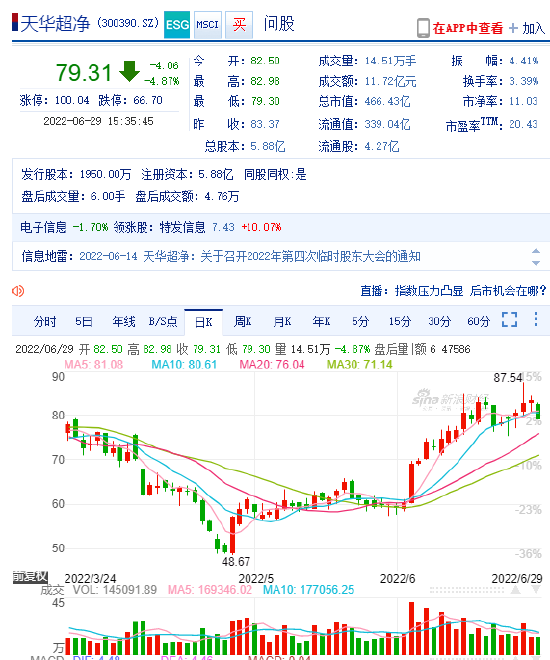Viewport: 550px width, 660px height.
Task: Open 特发信息 leading stock link
Action: click(182, 227)
